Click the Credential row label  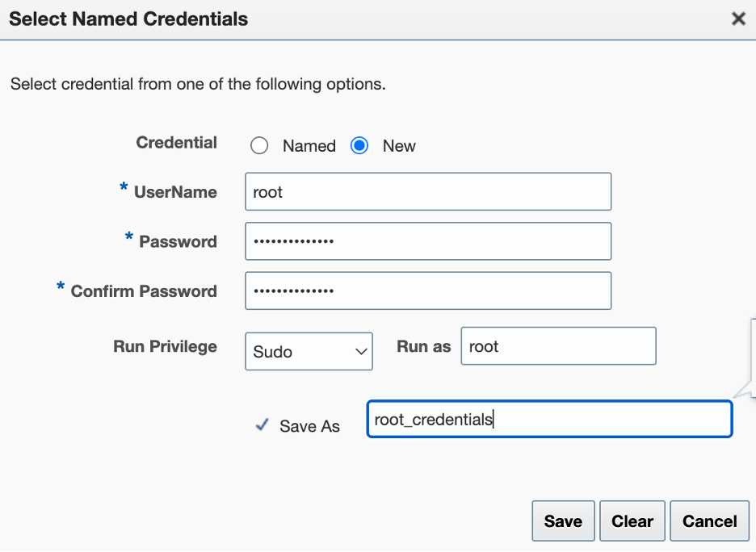pos(176,143)
